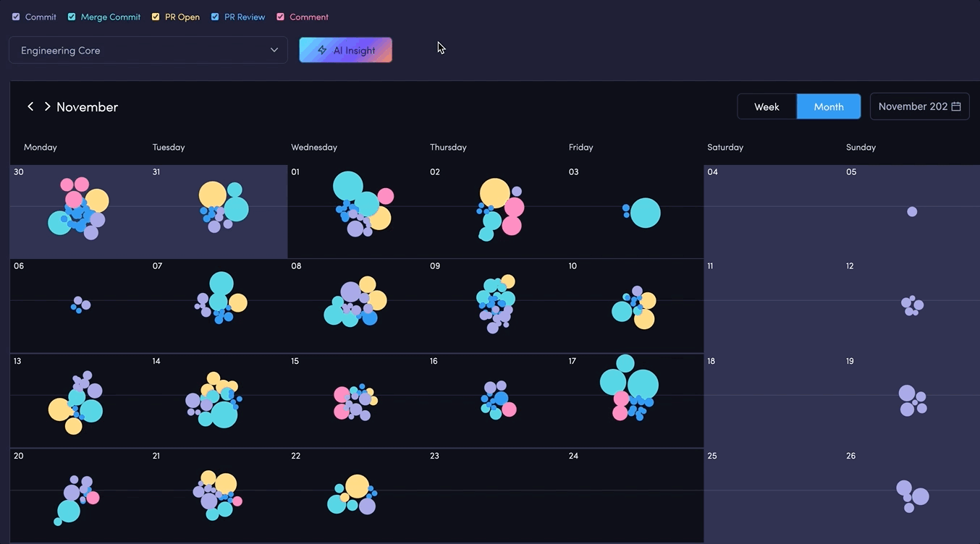Select the Month view tab

pyautogui.click(x=828, y=106)
